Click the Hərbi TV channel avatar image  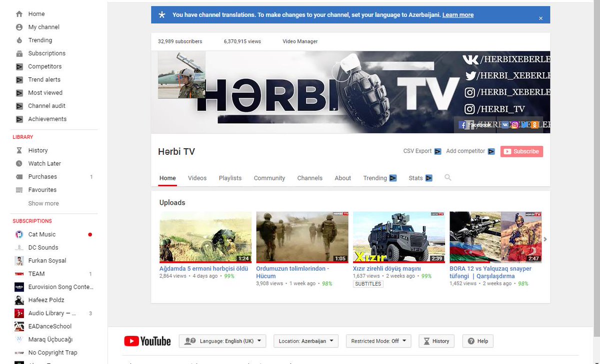point(181,75)
